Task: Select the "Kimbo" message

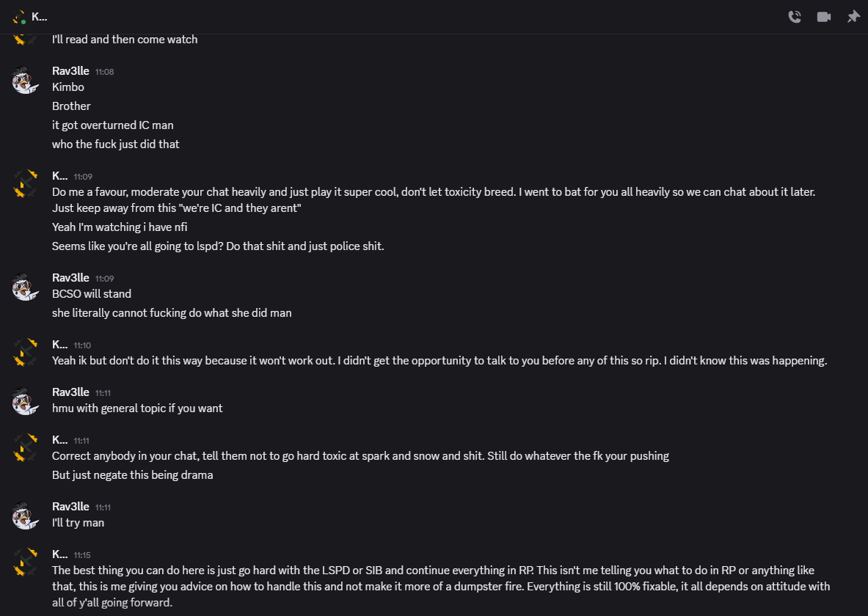Action: click(x=68, y=87)
